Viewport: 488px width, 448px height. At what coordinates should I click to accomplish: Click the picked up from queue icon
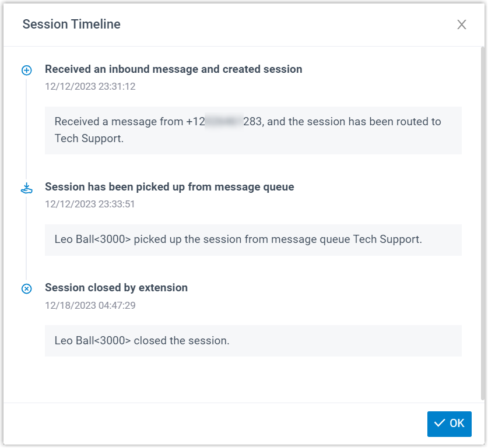(x=26, y=188)
